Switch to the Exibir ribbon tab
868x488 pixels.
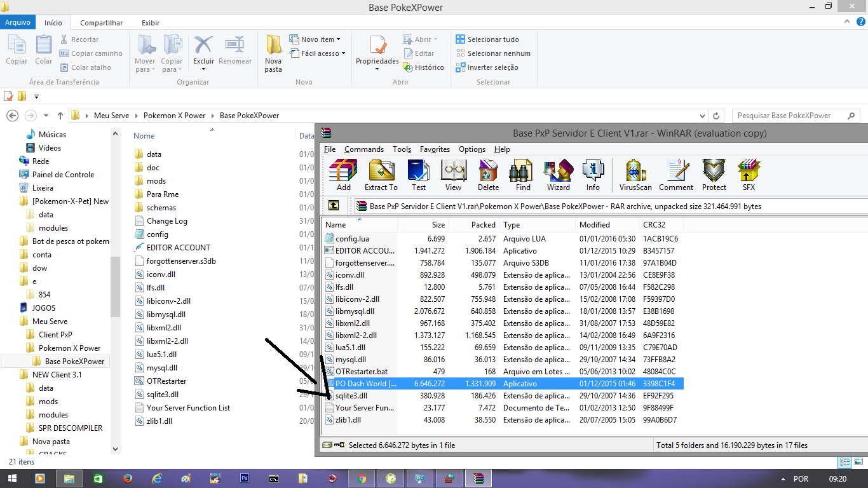(x=151, y=23)
